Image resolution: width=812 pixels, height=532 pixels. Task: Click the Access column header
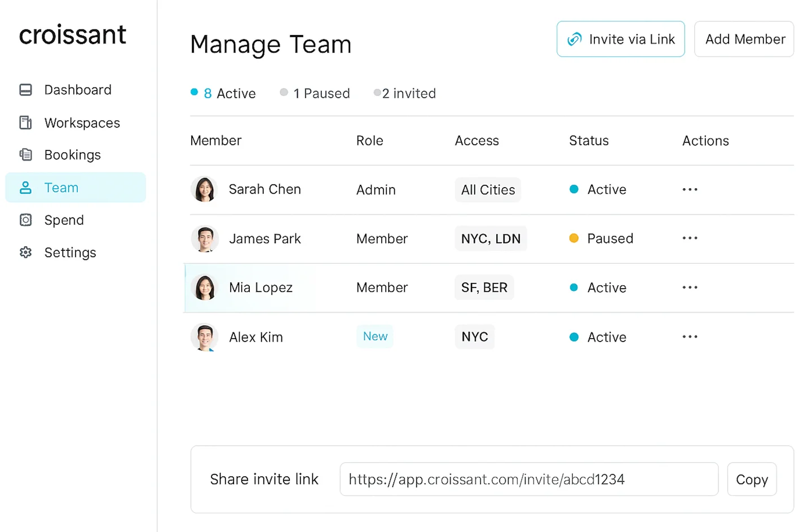476,140
